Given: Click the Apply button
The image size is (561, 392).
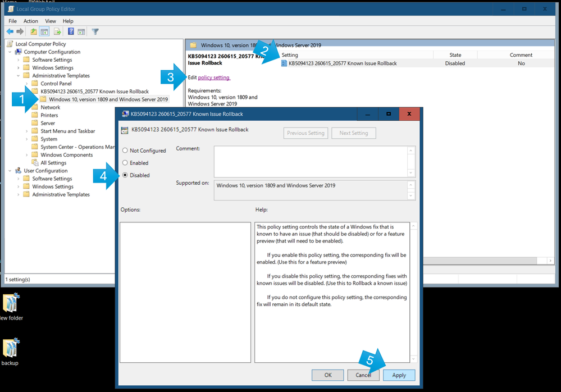Looking at the screenshot, I should (399, 375).
